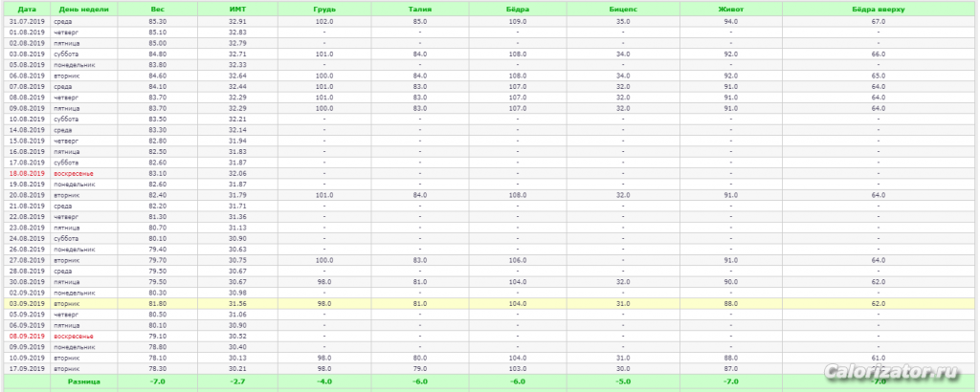Select the upper hips value 66.0
Screen dimensions: 980x392
[879, 54]
